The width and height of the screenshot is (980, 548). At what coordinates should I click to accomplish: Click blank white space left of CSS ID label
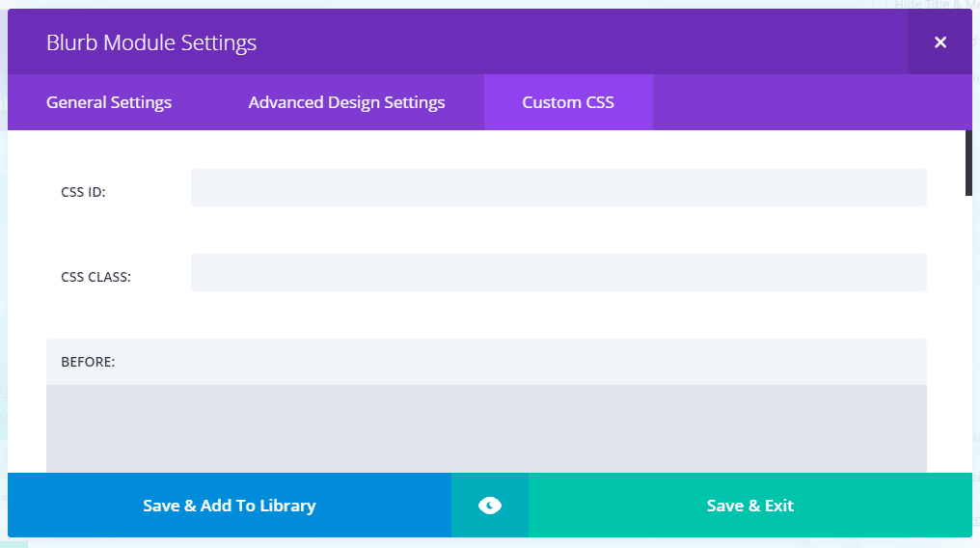33,192
